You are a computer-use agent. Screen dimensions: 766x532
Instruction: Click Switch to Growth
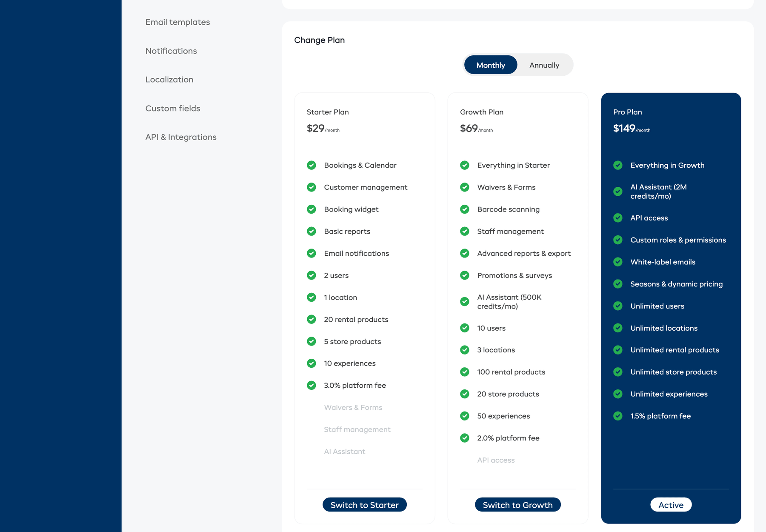[517, 504]
